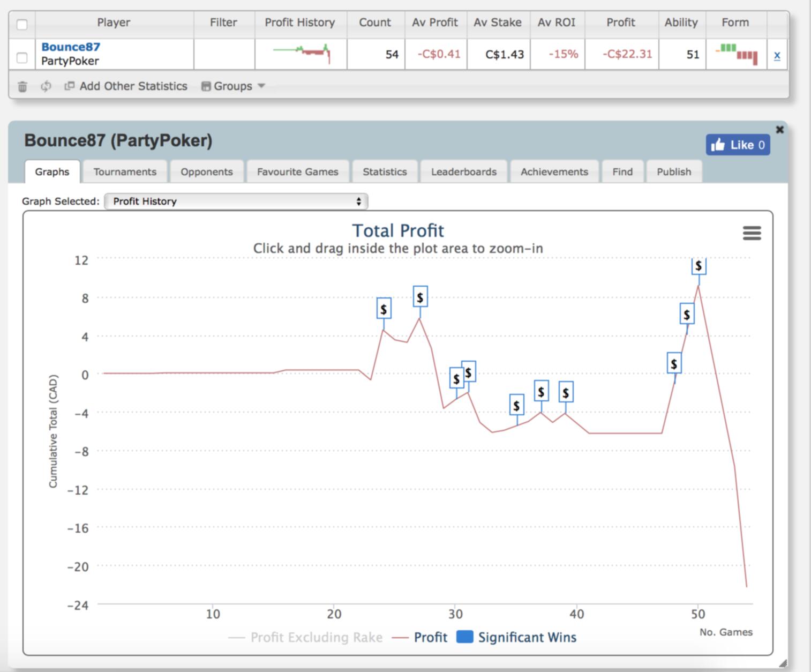Expand the Groups dropdown
Viewport: 811px width, 672px height.
click(x=233, y=86)
